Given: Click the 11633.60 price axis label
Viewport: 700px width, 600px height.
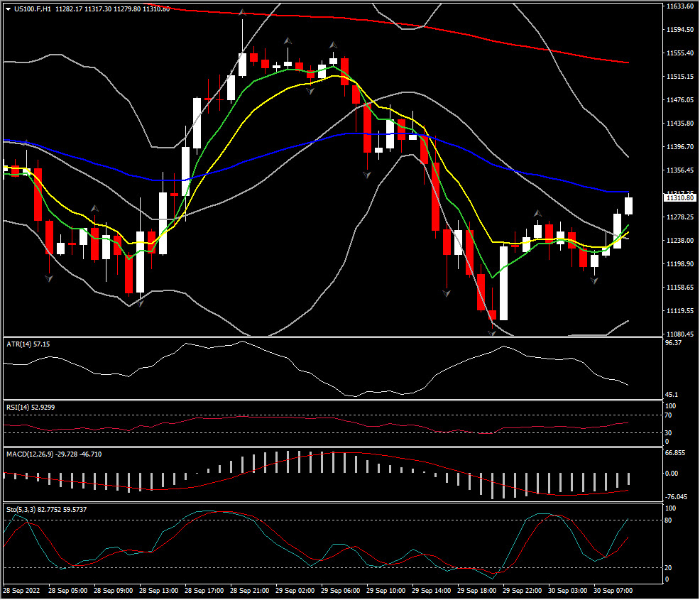Looking at the screenshot, I should [x=679, y=6].
